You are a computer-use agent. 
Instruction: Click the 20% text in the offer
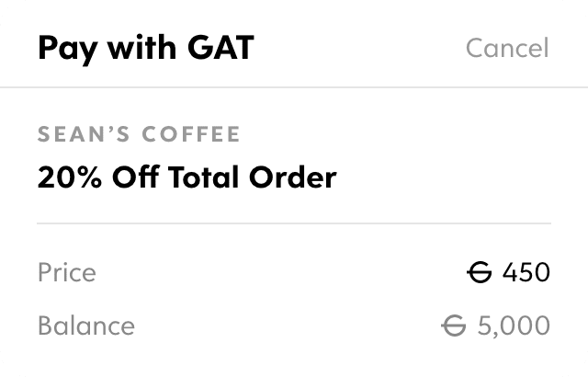pos(70,177)
